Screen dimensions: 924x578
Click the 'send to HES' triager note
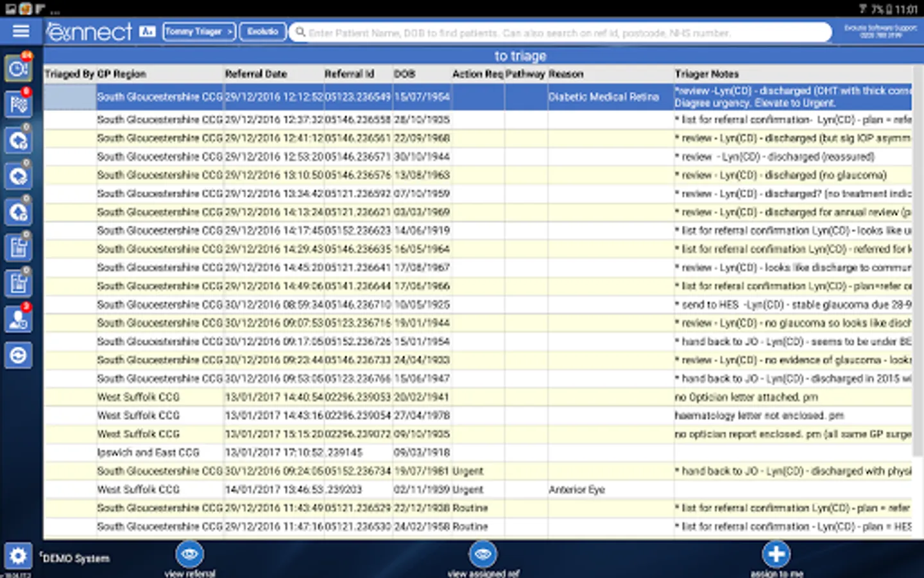pos(793,305)
